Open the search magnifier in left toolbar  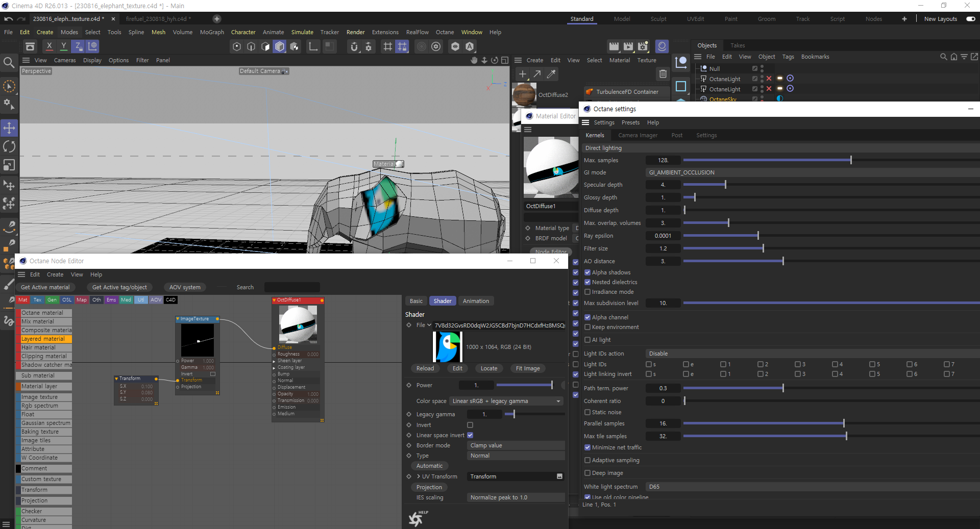(9, 62)
